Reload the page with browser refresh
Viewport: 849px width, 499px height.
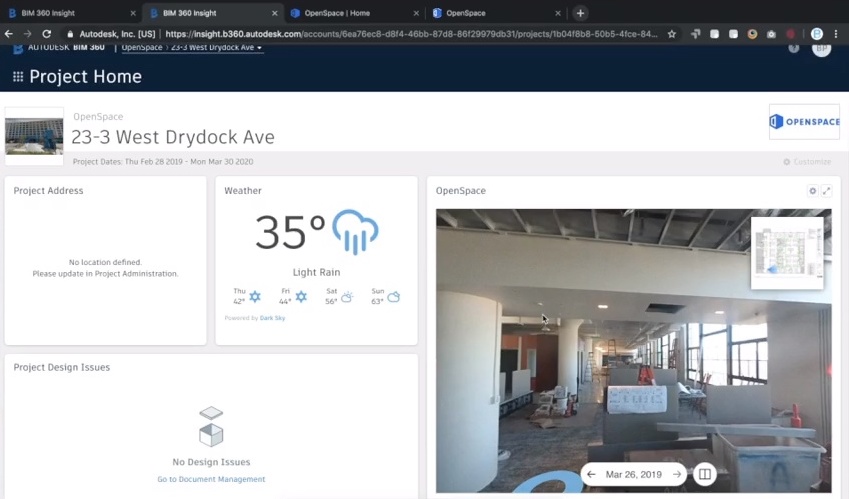[x=46, y=33]
